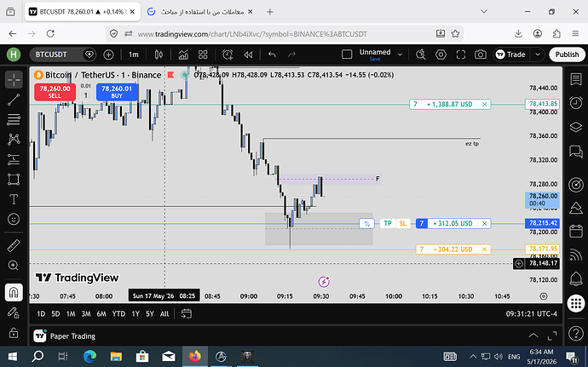
Task: Toggle lock all drawing tools
Action: pos(14,332)
